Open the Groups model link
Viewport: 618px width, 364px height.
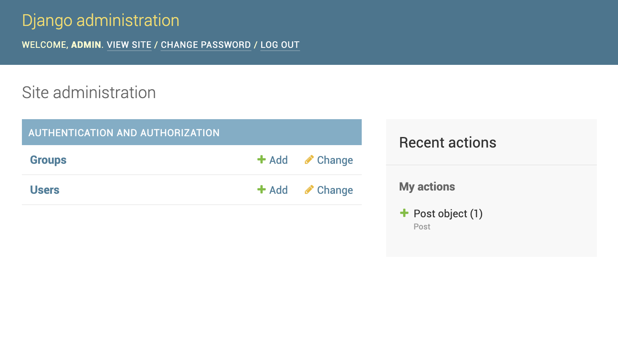[48, 160]
